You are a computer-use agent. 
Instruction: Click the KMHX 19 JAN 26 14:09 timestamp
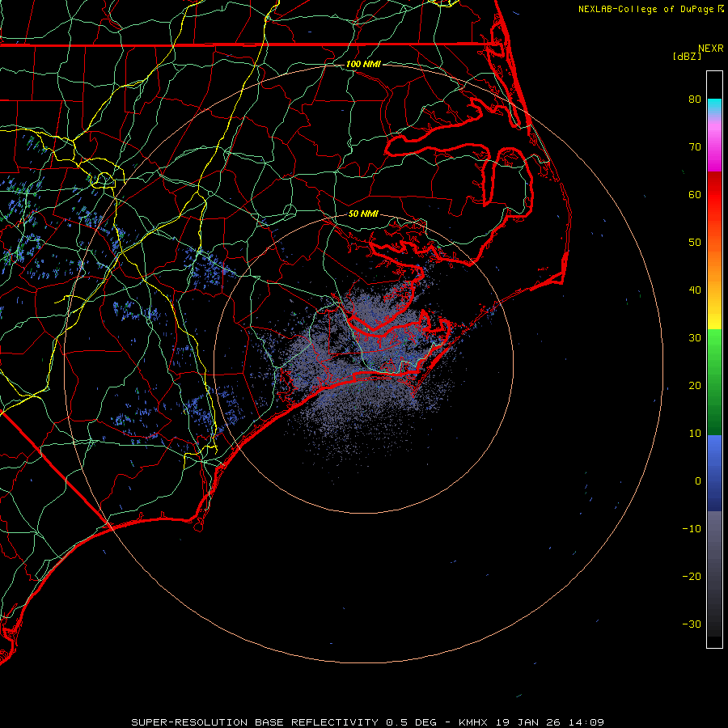pyautogui.click(x=531, y=722)
